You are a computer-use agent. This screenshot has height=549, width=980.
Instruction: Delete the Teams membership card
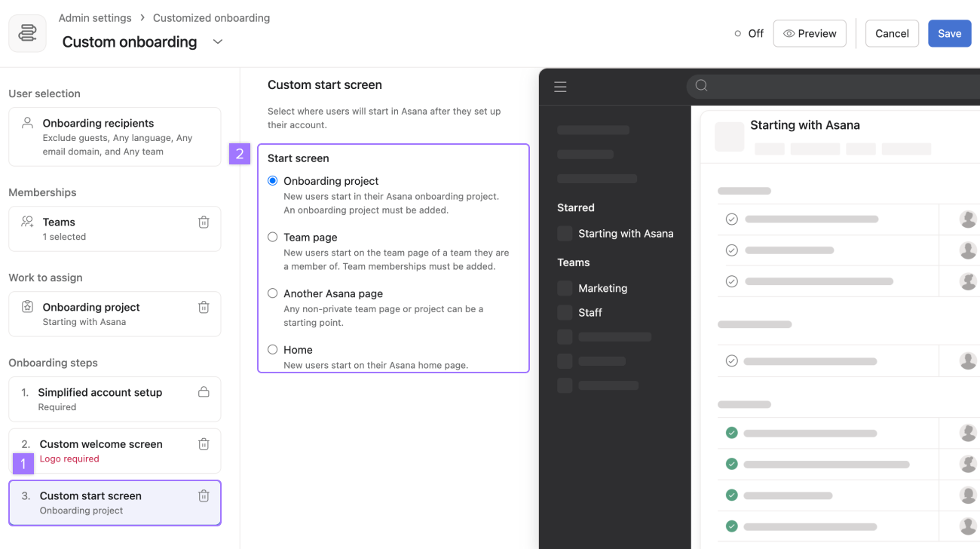pos(204,222)
